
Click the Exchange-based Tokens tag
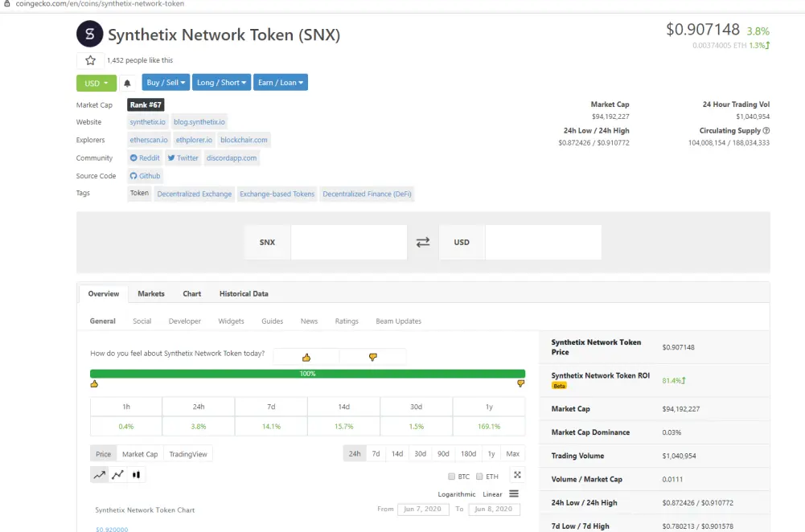277,194
